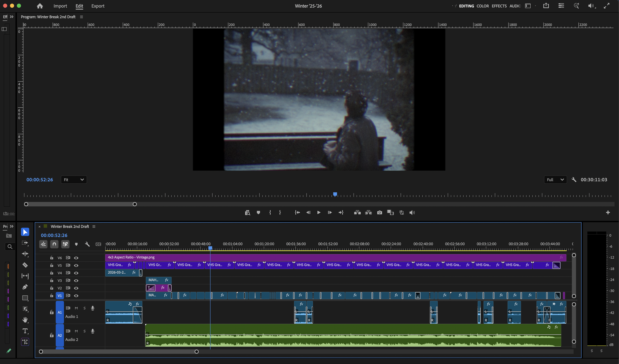Click the Add Marker button in the monitor
The image size is (619, 364).
coord(258,213)
